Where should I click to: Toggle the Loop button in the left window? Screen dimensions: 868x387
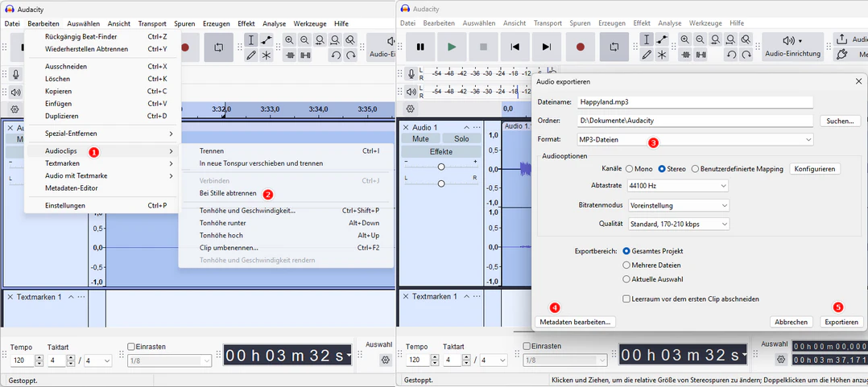(218, 47)
